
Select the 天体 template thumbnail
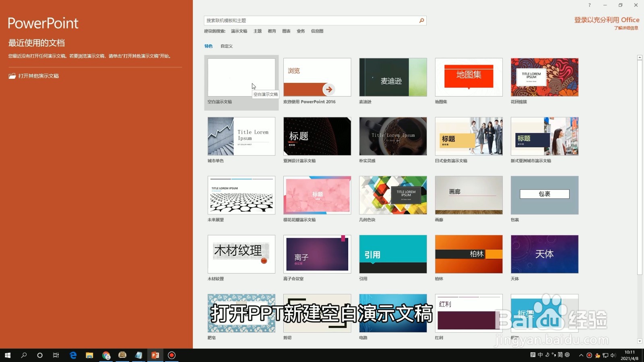click(545, 254)
